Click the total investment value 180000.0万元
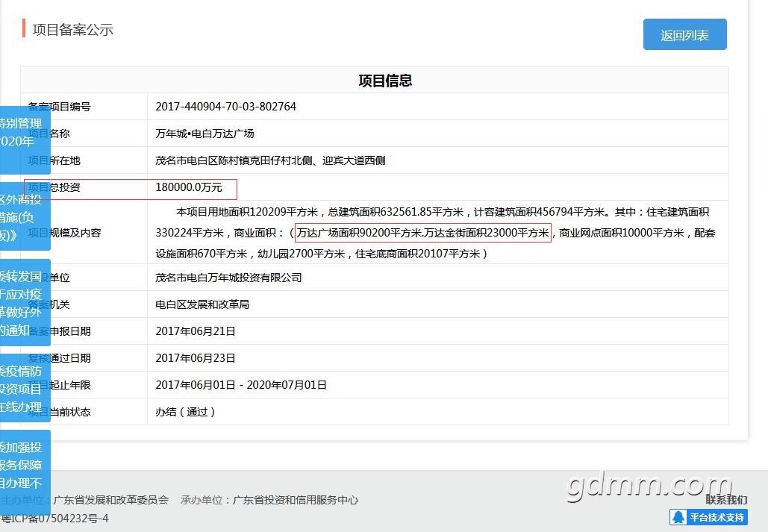This screenshot has height=532, width=768. [189, 187]
